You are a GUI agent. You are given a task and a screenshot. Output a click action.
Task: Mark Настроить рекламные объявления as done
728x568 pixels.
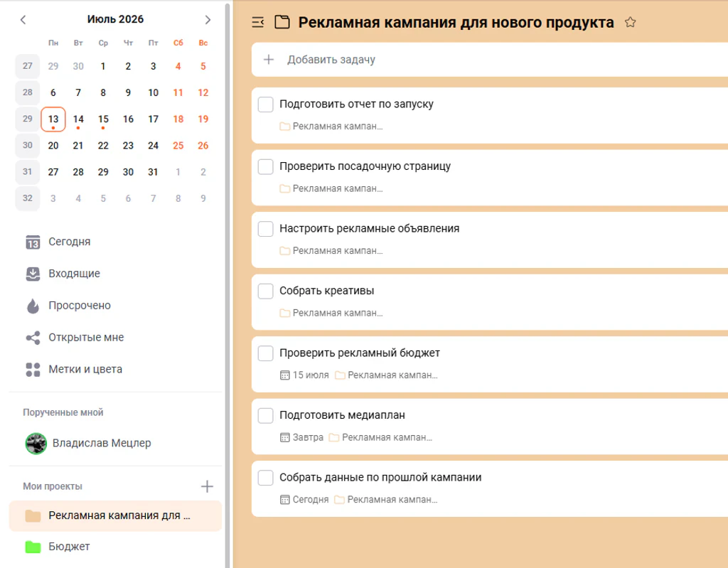pyautogui.click(x=266, y=229)
